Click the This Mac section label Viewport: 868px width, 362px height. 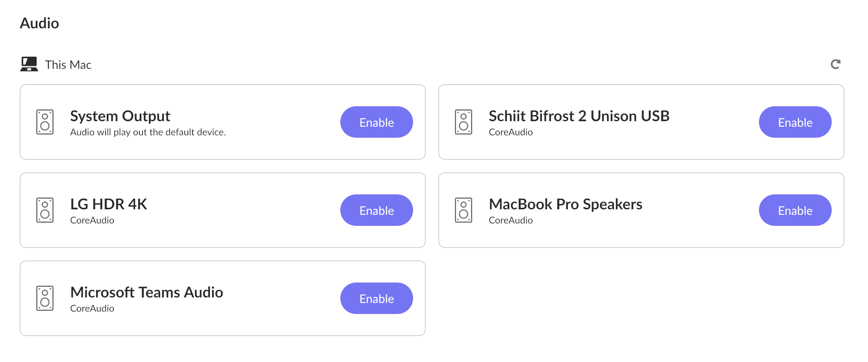point(68,65)
